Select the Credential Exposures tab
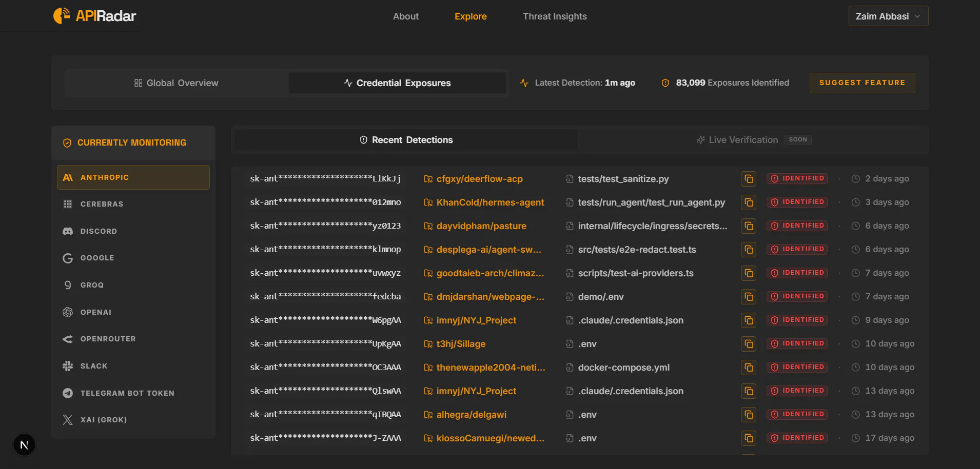Image resolution: width=980 pixels, height=469 pixels. click(397, 83)
